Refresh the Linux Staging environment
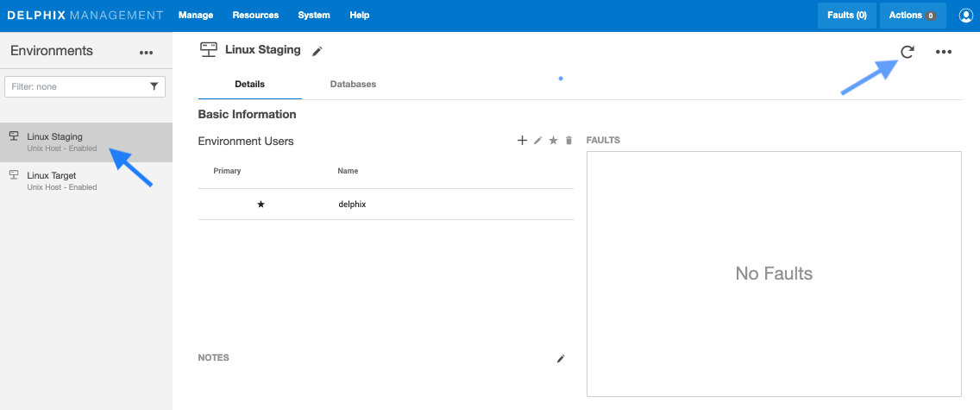980x410 pixels. [907, 52]
